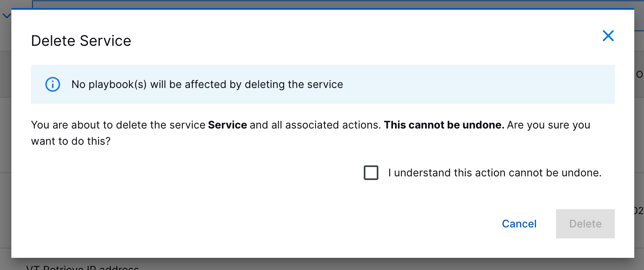Expand the blue arrow outside the dialog edge
The width and height of the screenshot is (644, 270).
(6, 15)
